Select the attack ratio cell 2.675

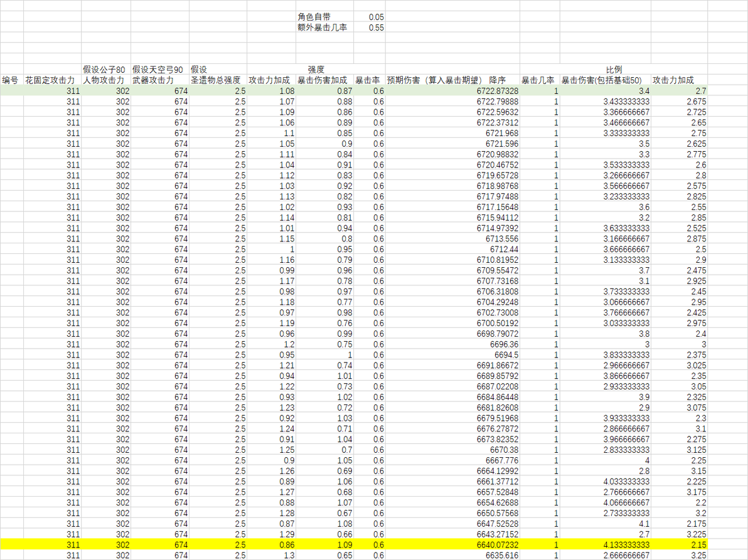click(x=679, y=102)
